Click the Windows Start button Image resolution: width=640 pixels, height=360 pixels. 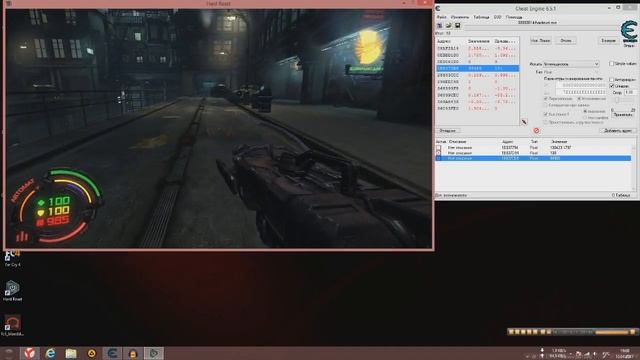coord(9,353)
